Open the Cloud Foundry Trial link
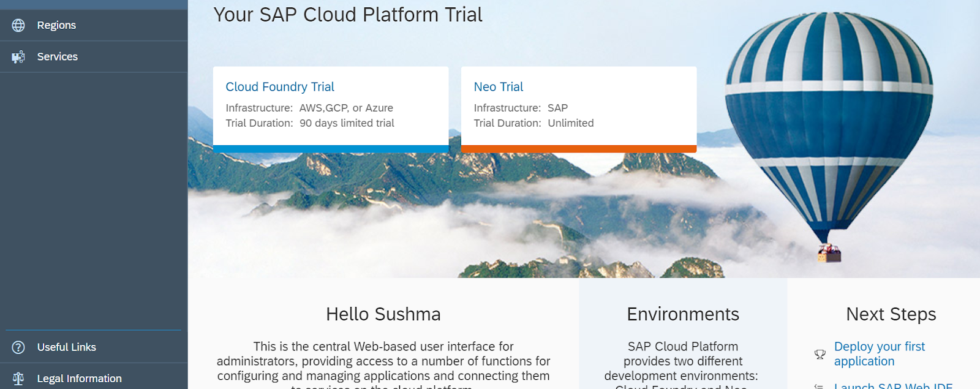 280,87
